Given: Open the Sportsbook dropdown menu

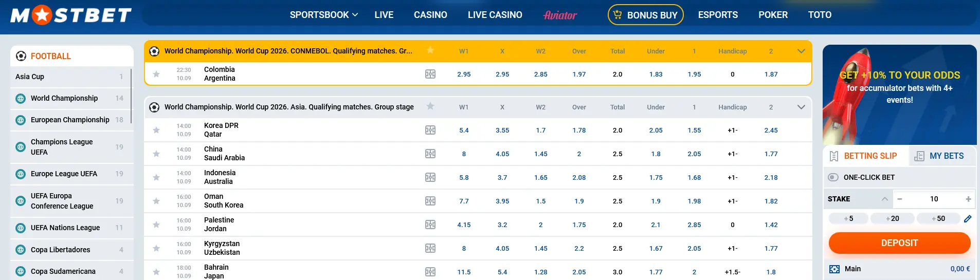Looking at the screenshot, I should point(323,15).
